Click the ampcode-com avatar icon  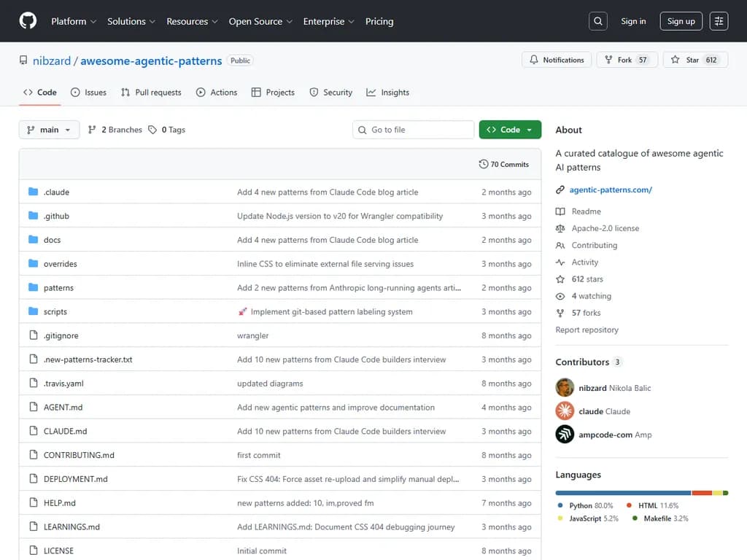pos(565,435)
